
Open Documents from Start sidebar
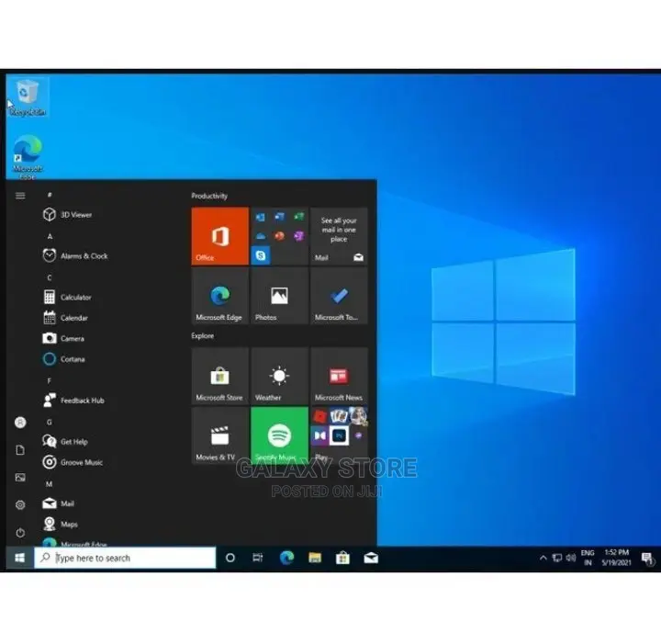[20, 450]
